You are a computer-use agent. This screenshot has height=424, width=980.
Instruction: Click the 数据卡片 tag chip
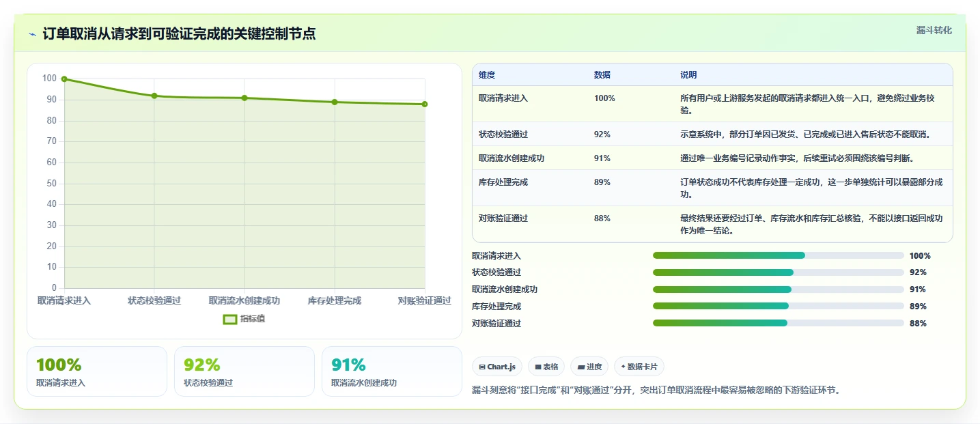639,367
